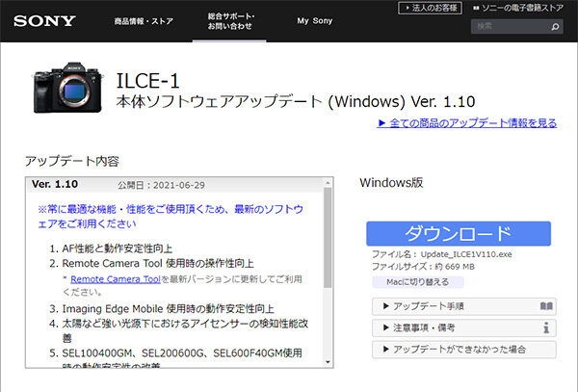Click the Ver. 1.10 header text
Viewport: 578px width, 392px height.
55,184
